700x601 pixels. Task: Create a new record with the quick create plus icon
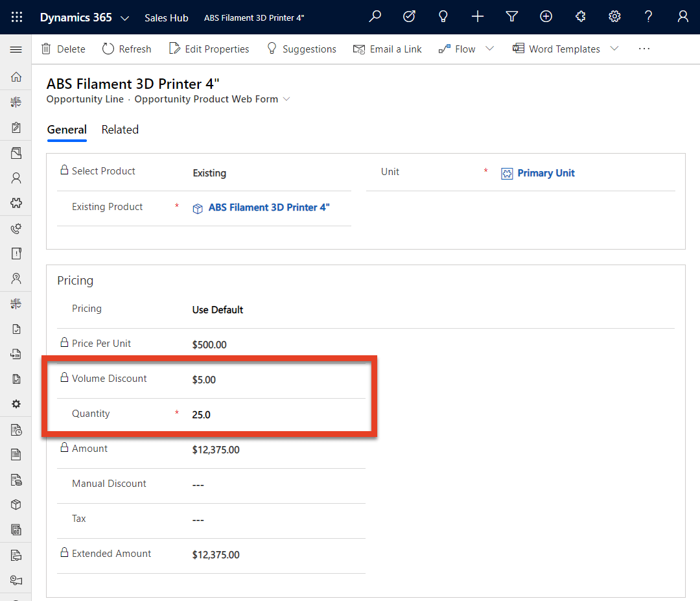(x=478, y=17)
